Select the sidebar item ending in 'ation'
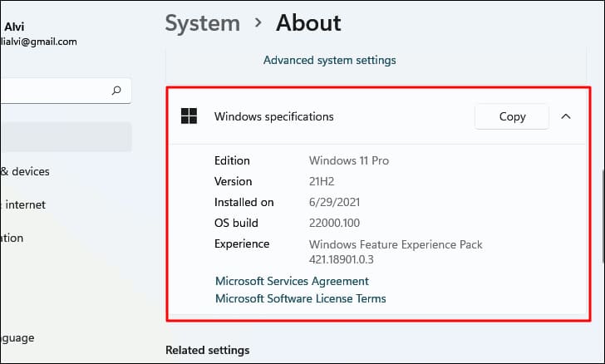The width and height of the screenshot is (605, 364). 12,238
